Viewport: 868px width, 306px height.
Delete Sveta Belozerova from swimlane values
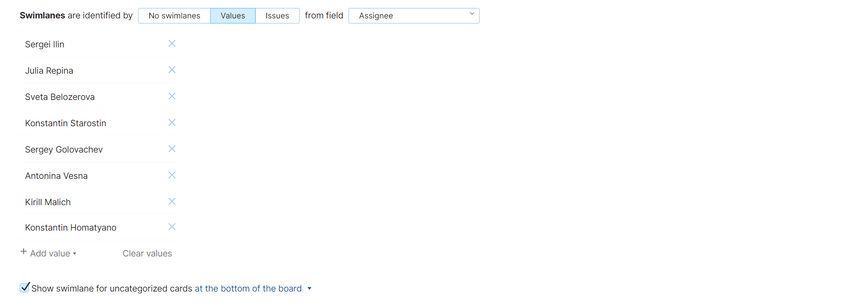[172, 96]
